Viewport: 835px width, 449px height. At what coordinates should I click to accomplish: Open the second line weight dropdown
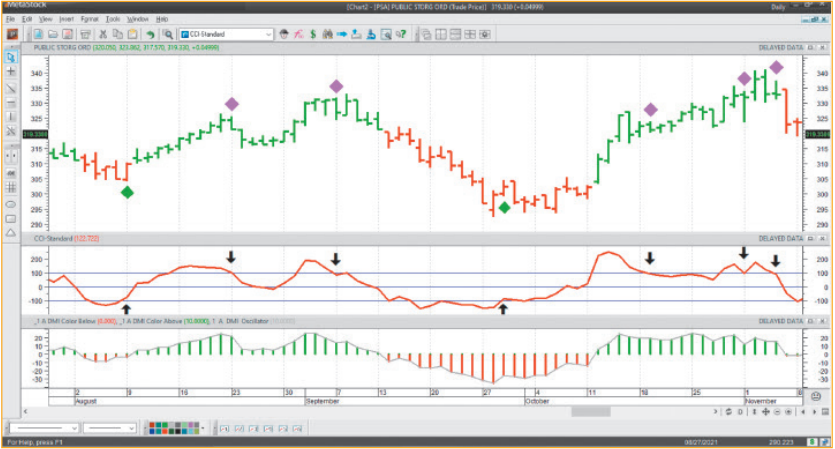click(x=110, y=428)
